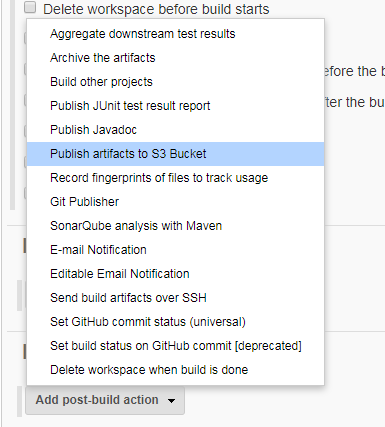Click the Delete workspace before build starts label
The image size is (385, 427).
click(x=156, y=9)
